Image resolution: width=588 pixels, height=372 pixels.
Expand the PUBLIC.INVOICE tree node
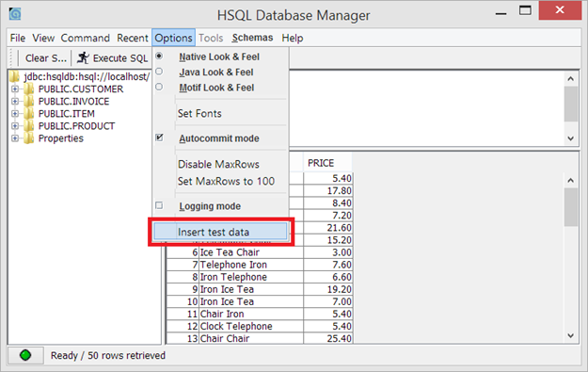(x=15, y=102)
